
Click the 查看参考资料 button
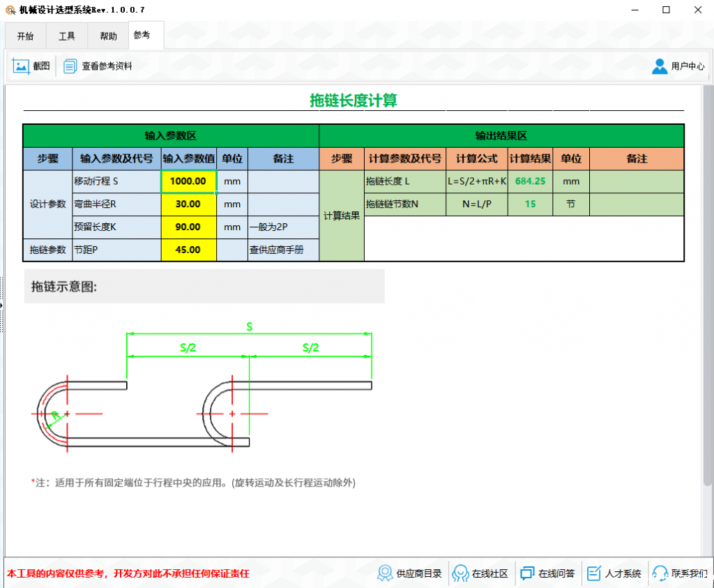(99, 66)
